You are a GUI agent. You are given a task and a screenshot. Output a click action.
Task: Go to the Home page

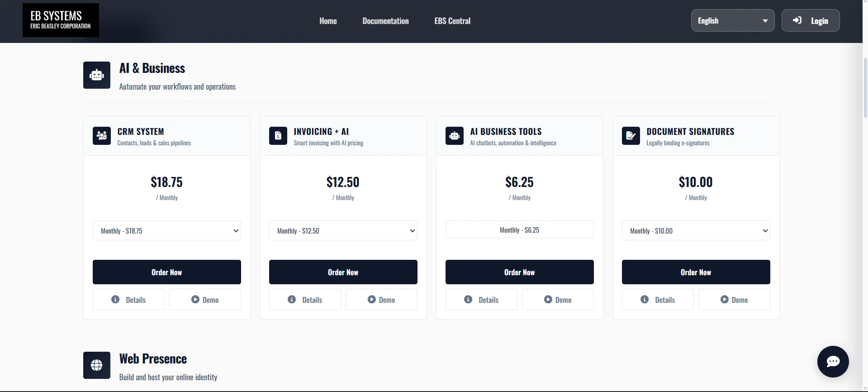click(x=328, y=21)
